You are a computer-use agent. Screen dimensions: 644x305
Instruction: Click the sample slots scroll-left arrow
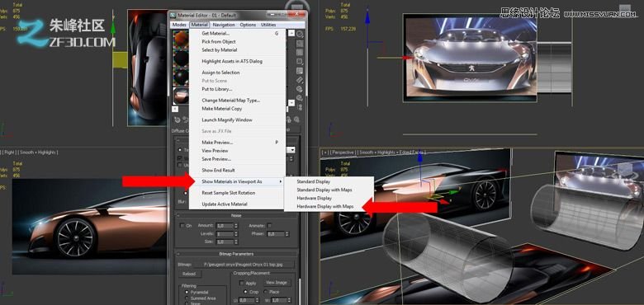[x=175, y=109]
